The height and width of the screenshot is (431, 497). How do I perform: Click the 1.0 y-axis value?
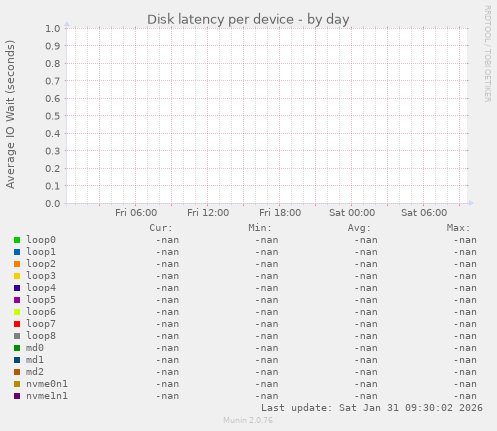[x=53, y=28]
